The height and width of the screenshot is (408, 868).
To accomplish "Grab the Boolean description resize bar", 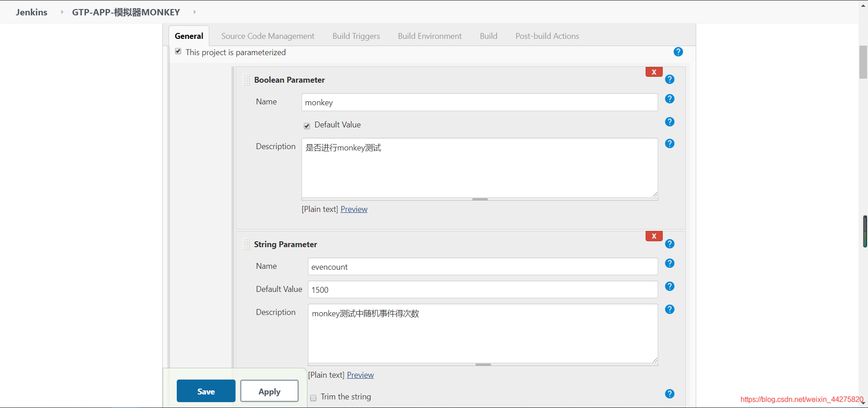I will pos(480,199).
